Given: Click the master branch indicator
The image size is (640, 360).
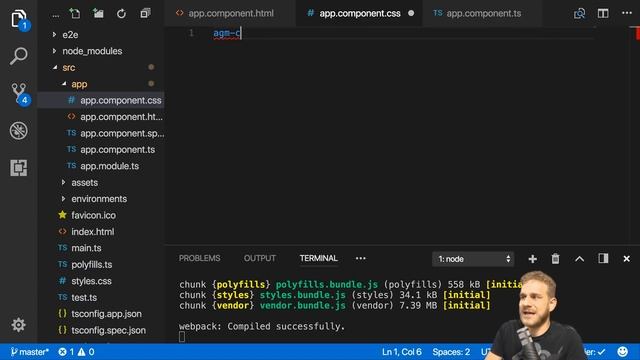Looking at the screenshot, I should click(29, 352).
